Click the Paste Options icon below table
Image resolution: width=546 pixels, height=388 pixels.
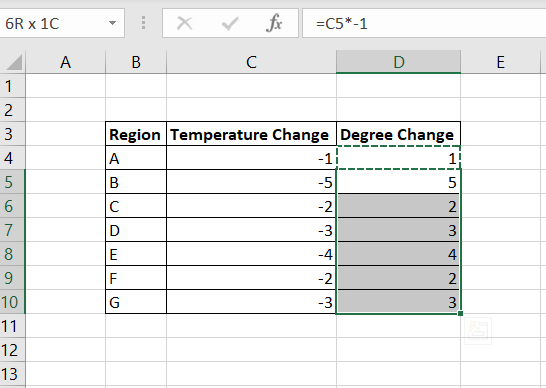click(478, 331)
